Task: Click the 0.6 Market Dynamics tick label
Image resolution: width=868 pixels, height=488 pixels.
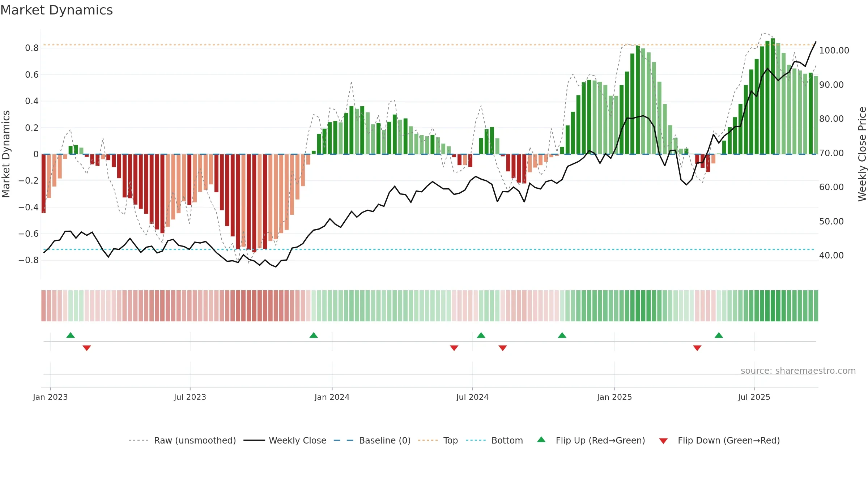Action: click(x=32, y=74)
